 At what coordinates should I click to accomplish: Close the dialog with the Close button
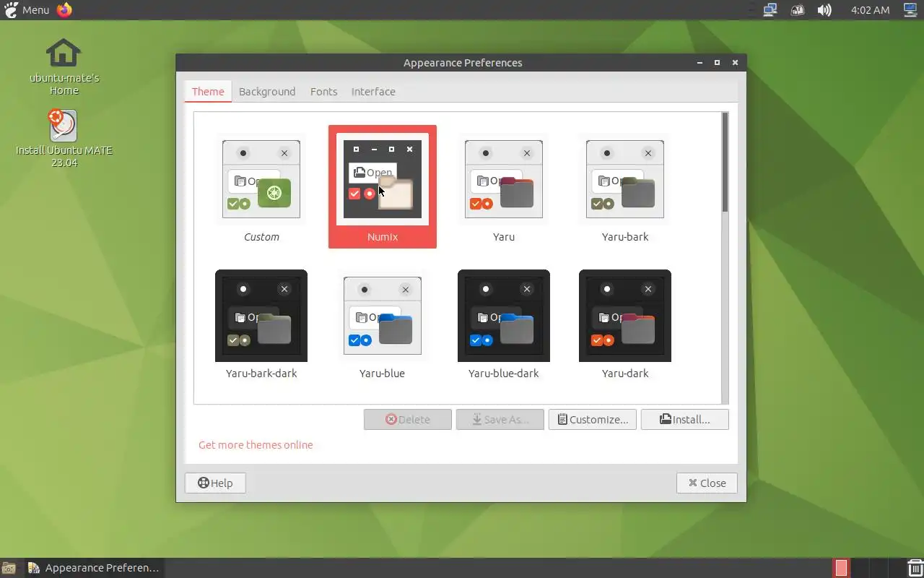pyautogui.click(x=707, y=483)
